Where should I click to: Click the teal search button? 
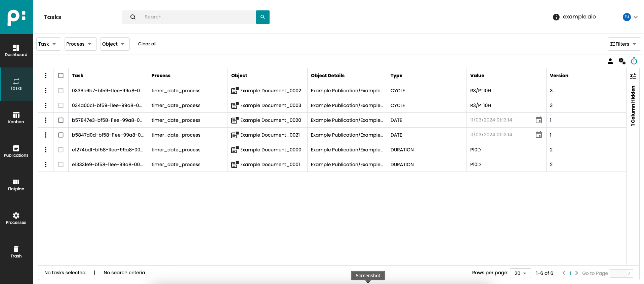tap(263, 17)
